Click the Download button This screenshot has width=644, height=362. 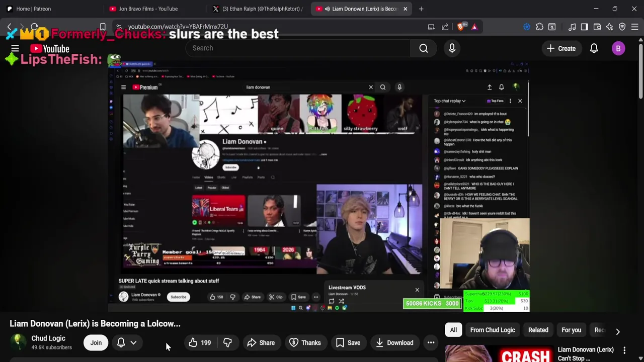pos(394,343)
